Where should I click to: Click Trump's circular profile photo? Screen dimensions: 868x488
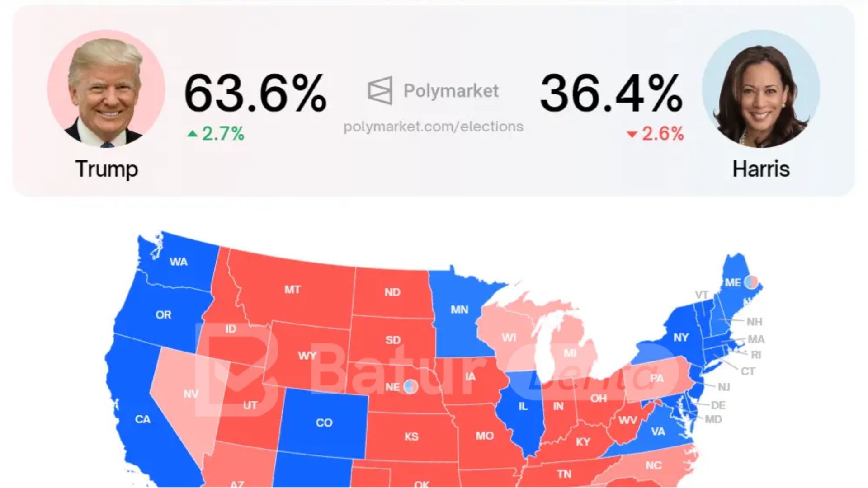(x=108, y=89)
